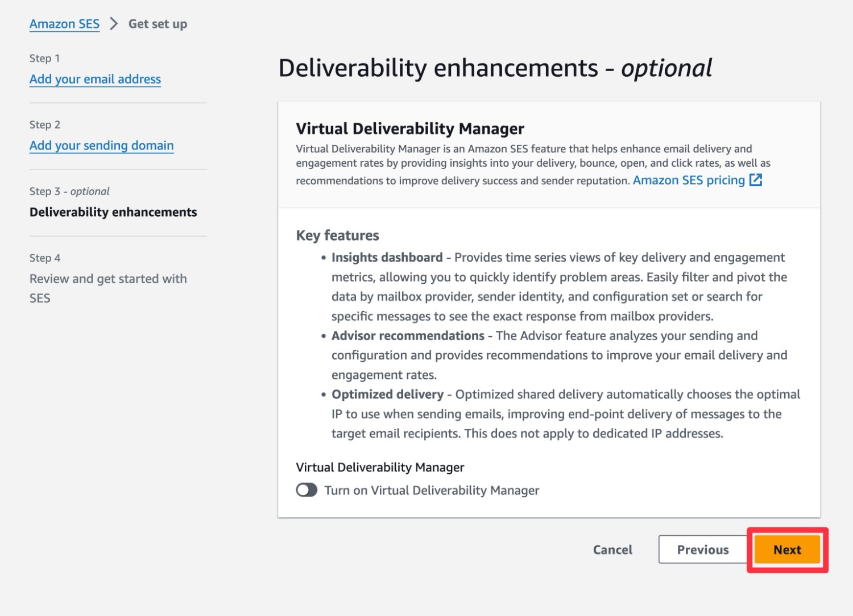Click the Get set up breadcrumb text
Viewport: 853px width, 616px height.
tap(158, 24)
